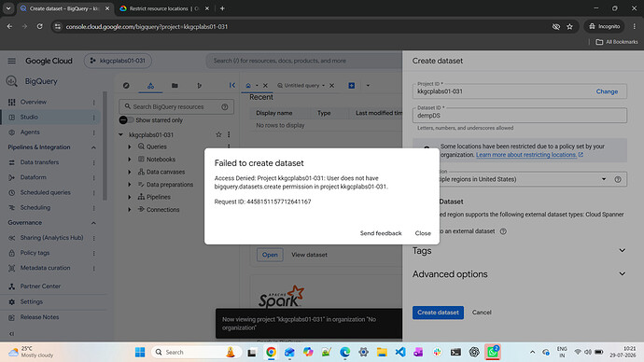
Task: Click the Open button under dataset card
Action: pyautogui.click(x=270, y=255)
